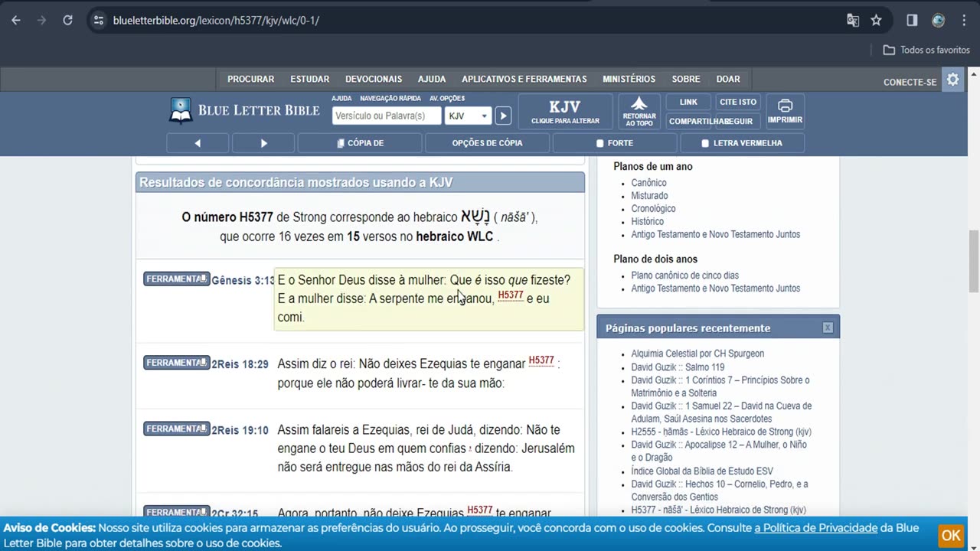The height and width of the screenshot is (551, 980).
Task: Open Cronológico reading plan
Action: point(653,209)
